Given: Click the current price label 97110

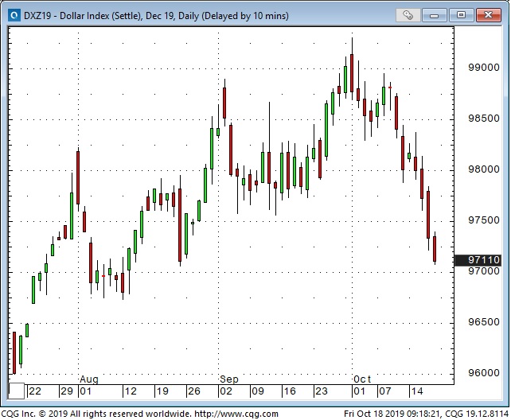Looking at the screenshot, I should [478, 260].
